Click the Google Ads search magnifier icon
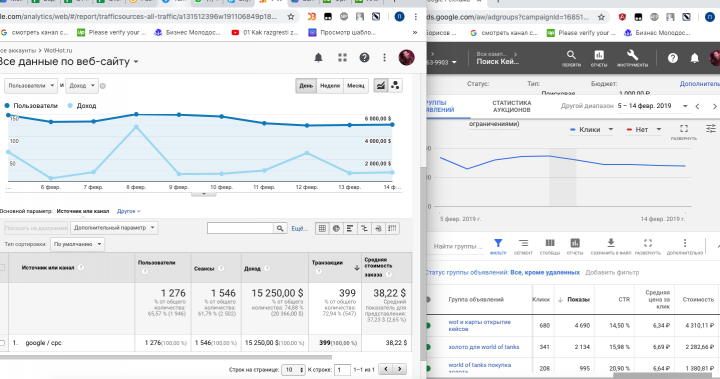This screenshot has height=379, width=720. 571,55
